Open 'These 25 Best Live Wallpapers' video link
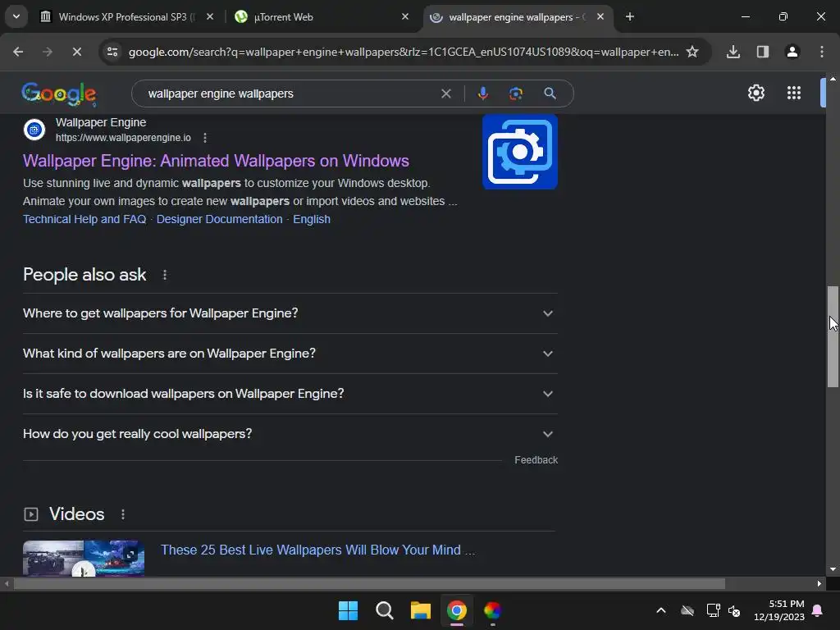Viewport: 840px width, 630px height. [x=317, y=550]
